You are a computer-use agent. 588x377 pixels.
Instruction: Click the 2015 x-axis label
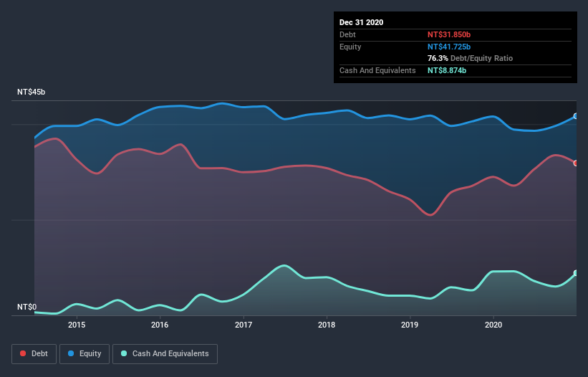[77, 325]
